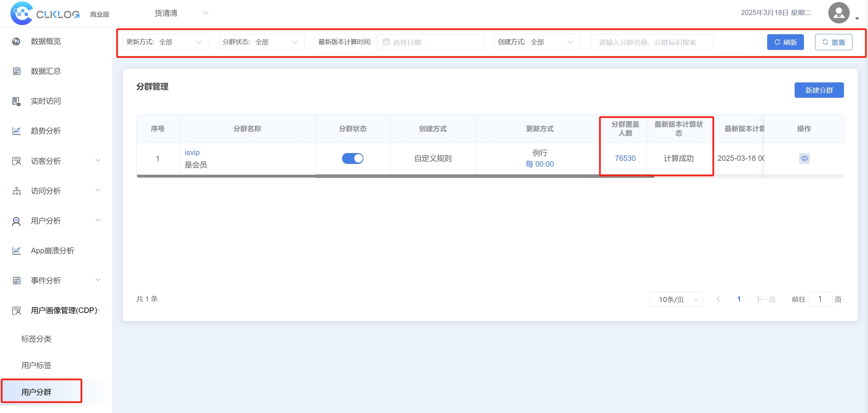
Task: Open the 分群状态 filter dropdown
Action: [x=261, y=42]
